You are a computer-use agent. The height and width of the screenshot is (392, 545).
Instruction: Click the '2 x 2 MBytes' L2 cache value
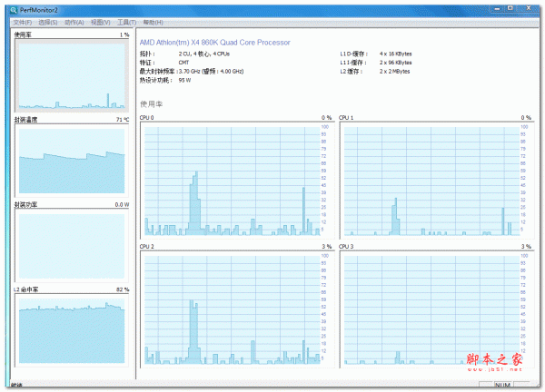click(394, 71)
